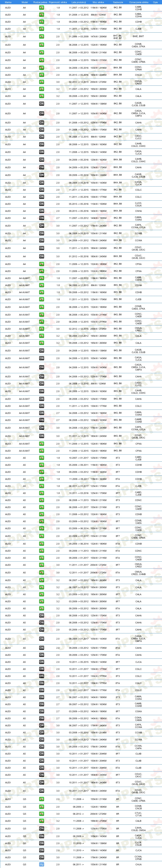Click the Opis column header

(x=155, y=2)
